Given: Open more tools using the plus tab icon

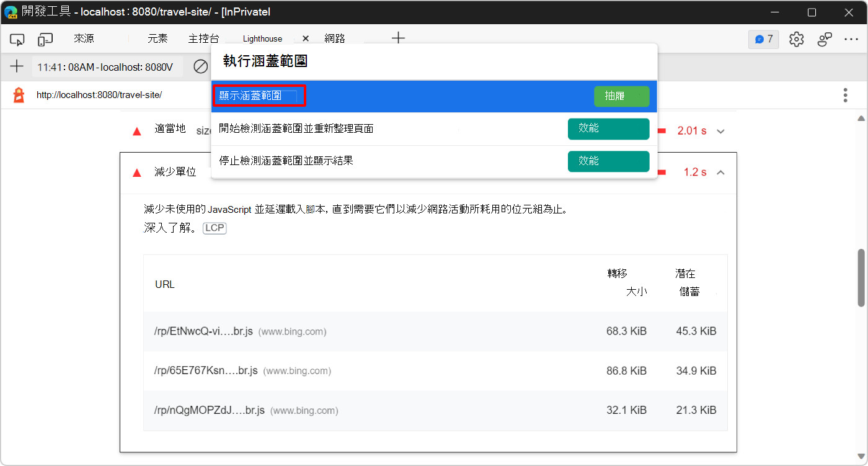Looking at the screenshot, I should pos(398,38).
